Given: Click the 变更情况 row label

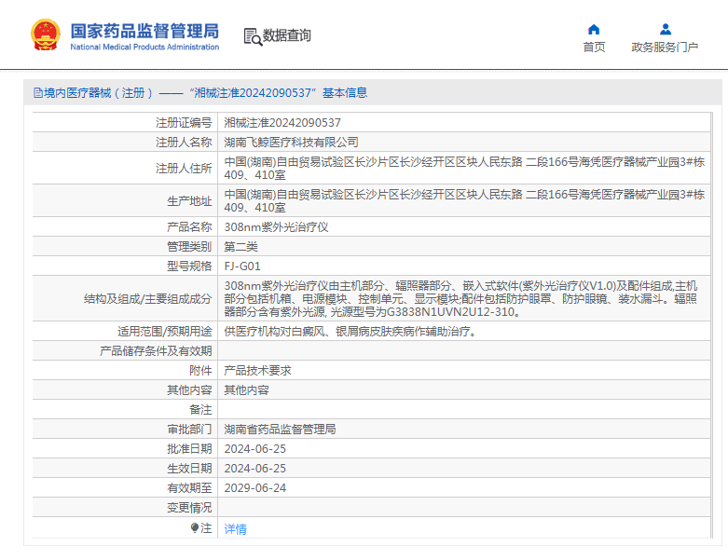Looking at the screenshot, I should [189, 507].
